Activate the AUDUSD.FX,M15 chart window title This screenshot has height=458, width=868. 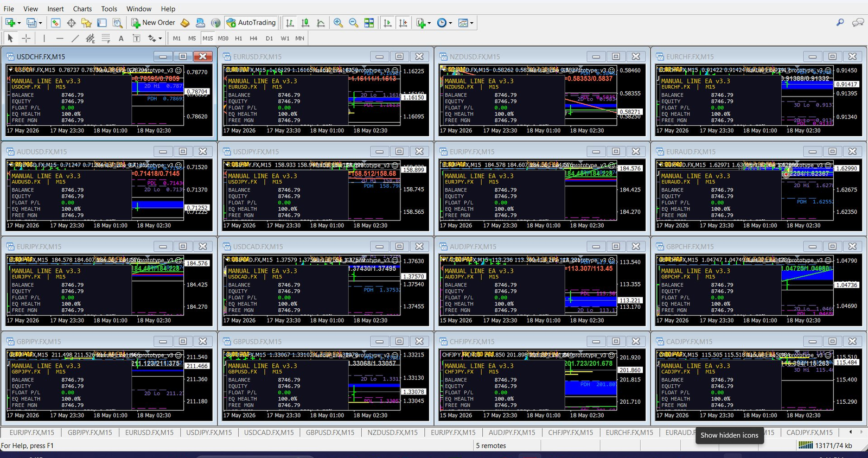click(x=42, y=152)
